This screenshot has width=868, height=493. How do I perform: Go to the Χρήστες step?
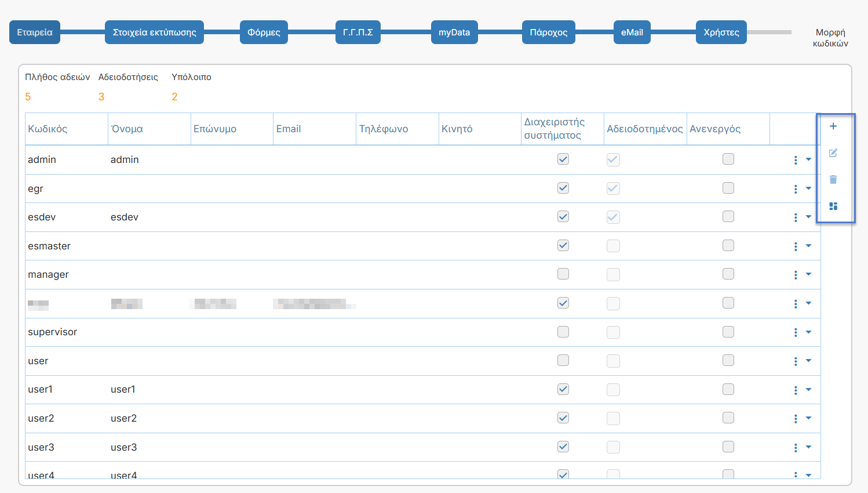coord(721,32)
